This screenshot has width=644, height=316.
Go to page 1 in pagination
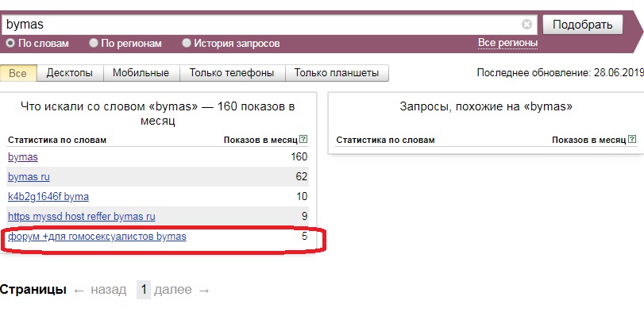tap(144, 290)
